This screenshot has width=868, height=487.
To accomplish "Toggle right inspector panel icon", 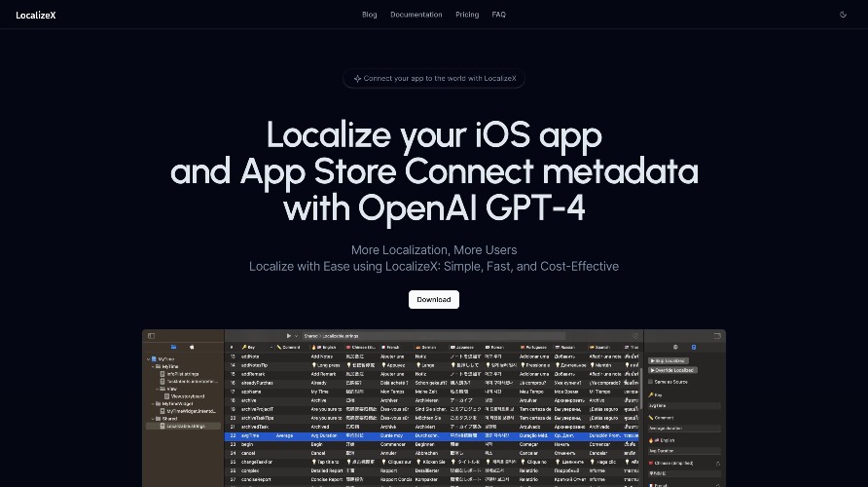I will coord(717,336).
